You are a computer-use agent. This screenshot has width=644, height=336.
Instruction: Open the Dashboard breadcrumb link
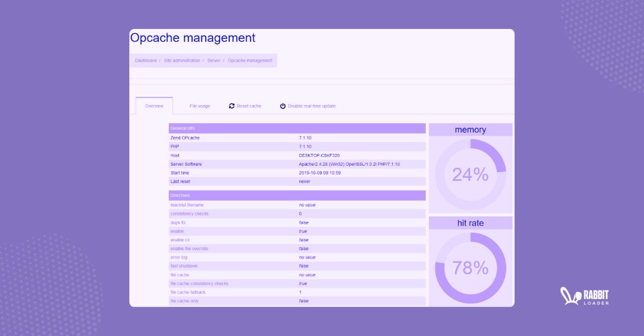(145, 60)
